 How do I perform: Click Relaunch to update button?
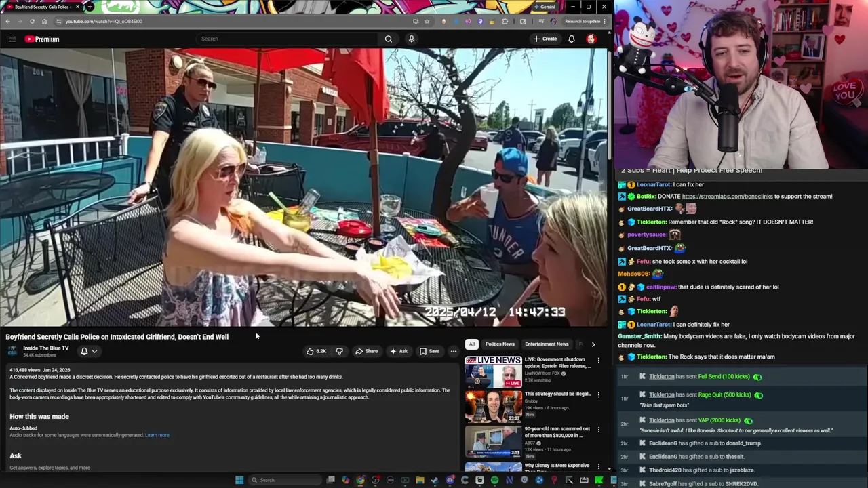(x=585, y=21)
